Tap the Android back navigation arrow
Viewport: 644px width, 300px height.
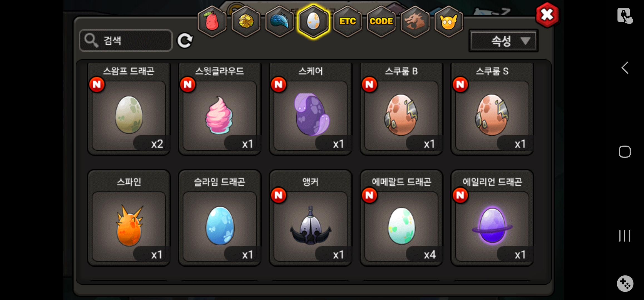click(x=625, y=68)
